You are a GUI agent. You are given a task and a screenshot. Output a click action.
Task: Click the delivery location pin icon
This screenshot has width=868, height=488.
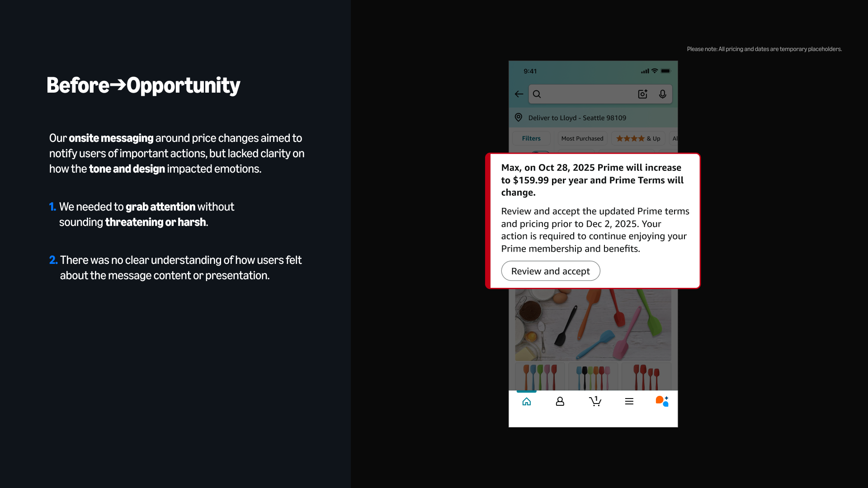(x=519, y=117)
